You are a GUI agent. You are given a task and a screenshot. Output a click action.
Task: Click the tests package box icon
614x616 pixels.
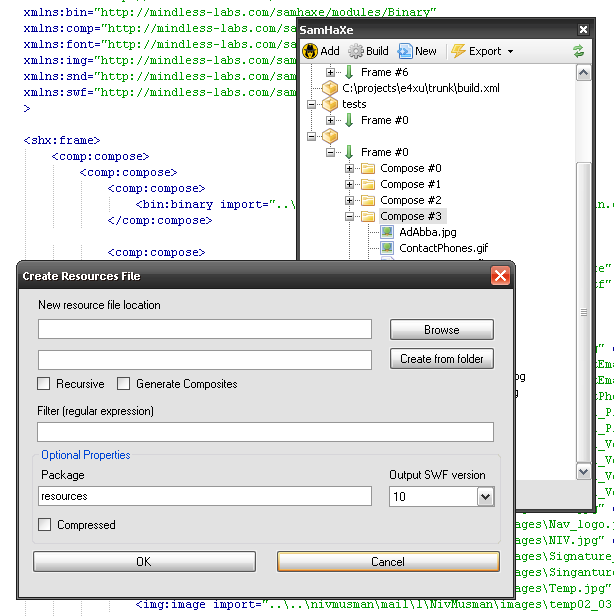330,104
